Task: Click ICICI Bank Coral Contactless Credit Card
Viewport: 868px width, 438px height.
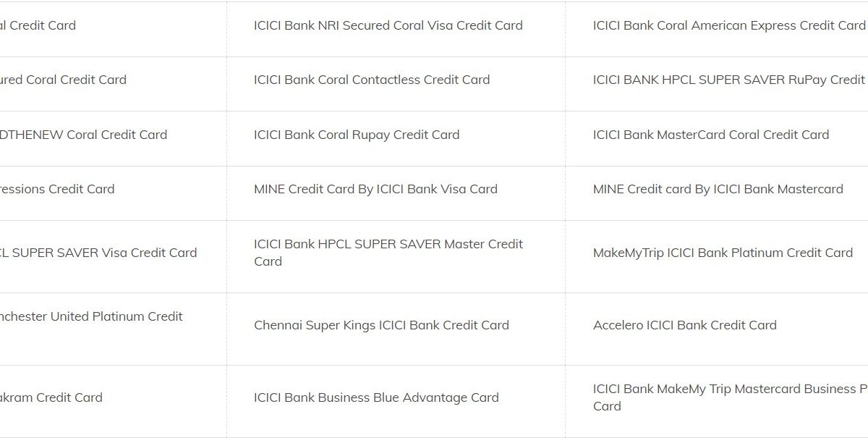Action: [372, 80]
